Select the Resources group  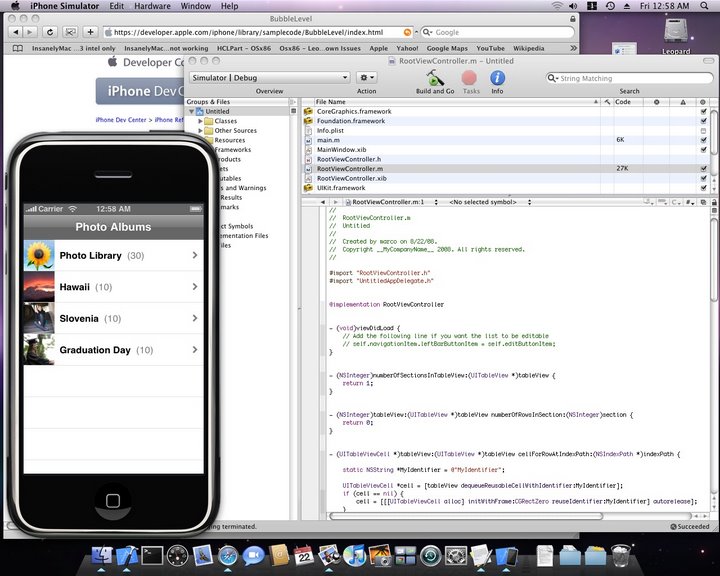click(230, 140)
